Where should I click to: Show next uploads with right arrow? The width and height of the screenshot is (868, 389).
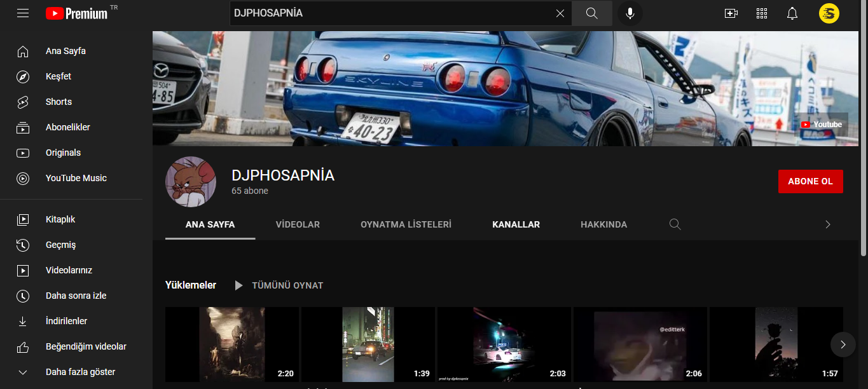(x=843, y=345)
